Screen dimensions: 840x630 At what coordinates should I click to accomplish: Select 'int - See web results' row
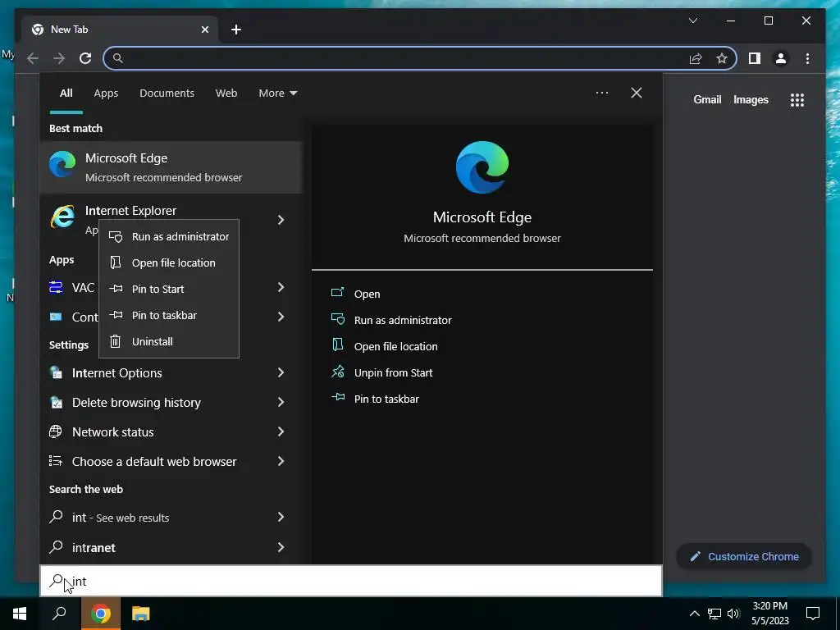pyautogui.click(x=171, y=517)
